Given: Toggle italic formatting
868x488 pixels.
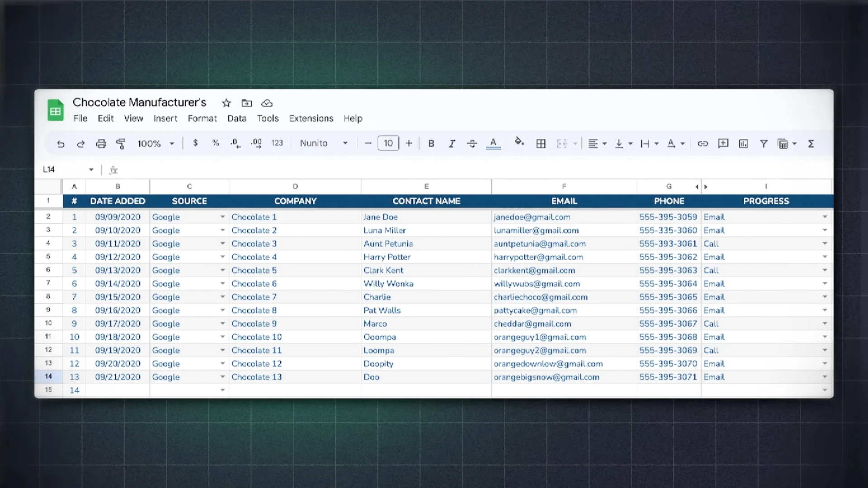Looking at the screenshot, I should coord(452,144).
